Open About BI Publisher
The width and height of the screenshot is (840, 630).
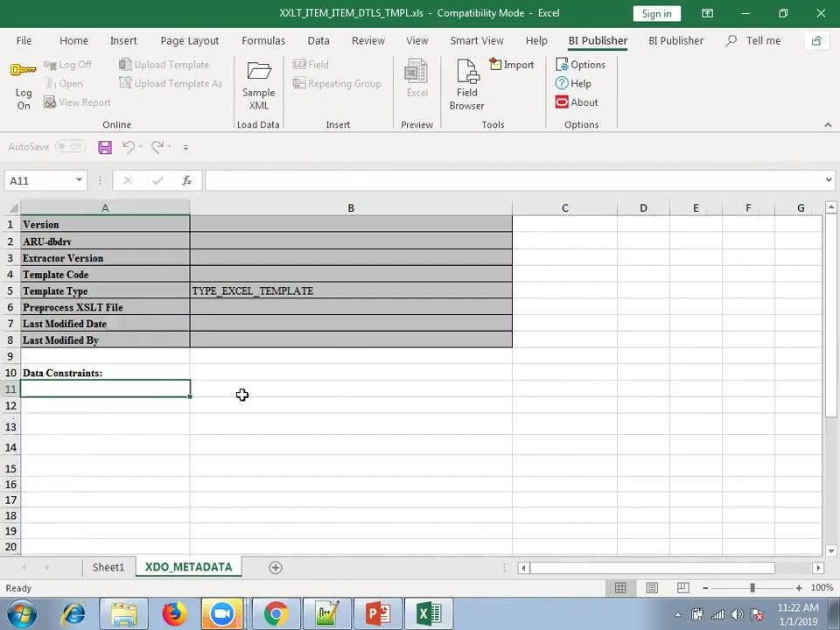coord(577,102)
